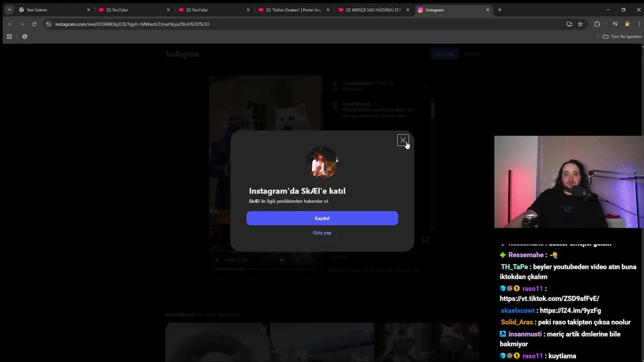644x362 pixels.
Task: Click the Giriş yap link in dialog
Action: pos(322,233)
